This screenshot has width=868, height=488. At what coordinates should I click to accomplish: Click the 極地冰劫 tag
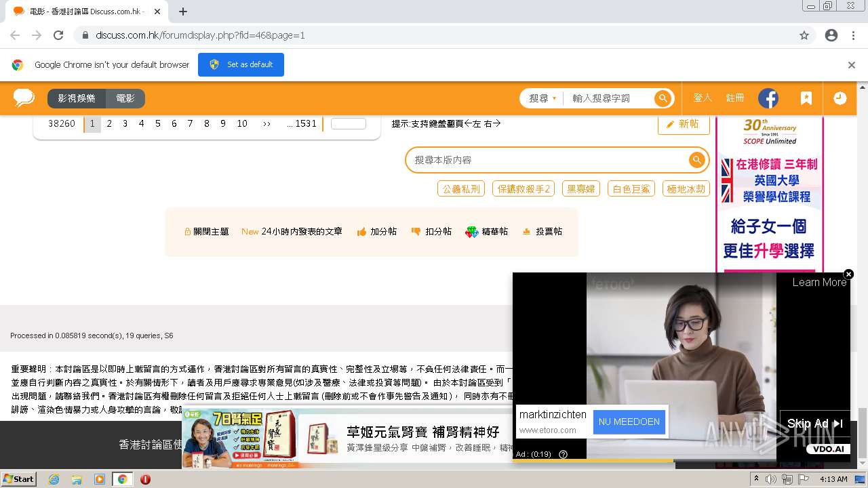tap(686, 189)
